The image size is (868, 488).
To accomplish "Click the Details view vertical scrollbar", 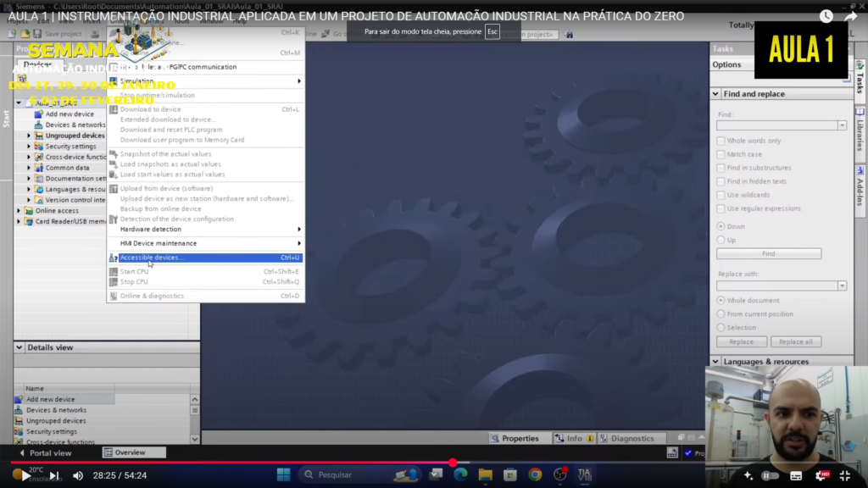I will 195,419.
